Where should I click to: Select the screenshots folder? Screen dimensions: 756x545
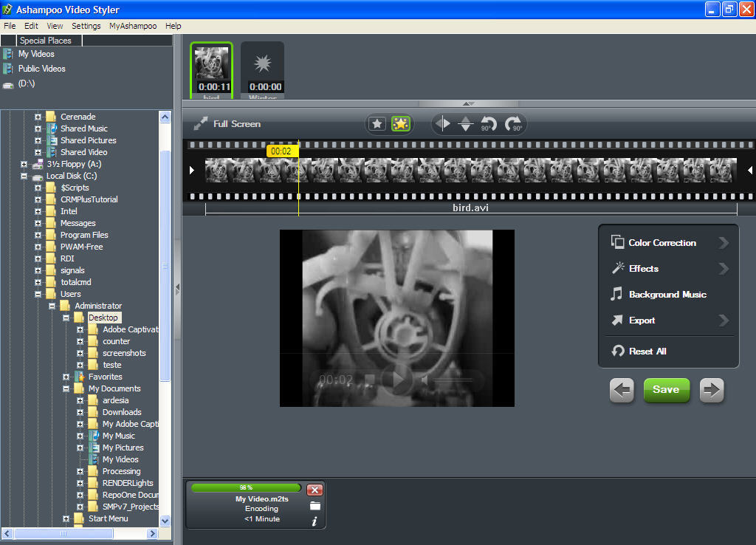pos(124,353)
